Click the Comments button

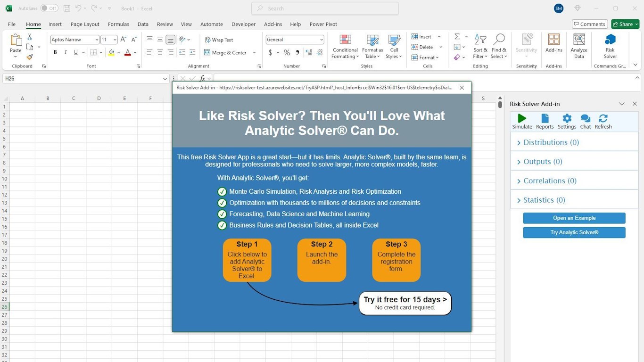(589, 24)
